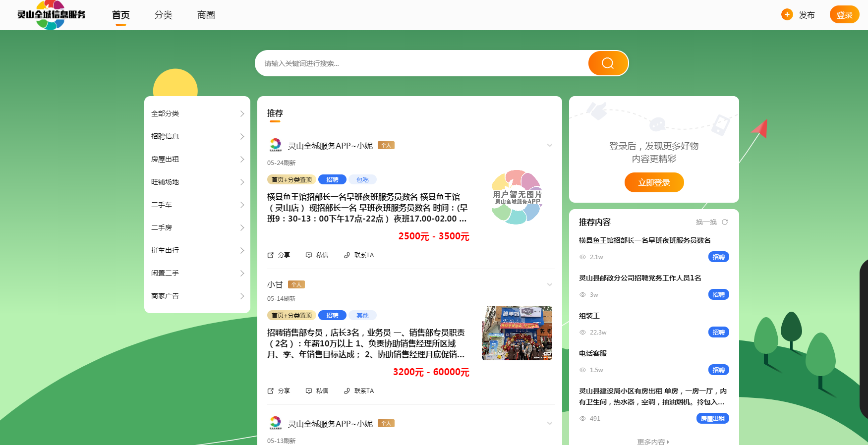The height and width of the screenshot is (445, 868).
Task: Click the 联系TA contact icon on the second post
Action: coord(347,391)
